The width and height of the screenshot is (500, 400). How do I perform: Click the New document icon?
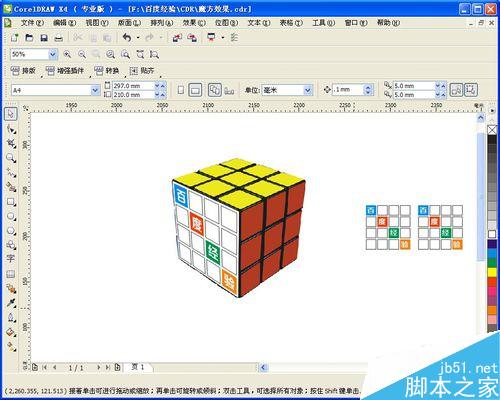[14, 38]
